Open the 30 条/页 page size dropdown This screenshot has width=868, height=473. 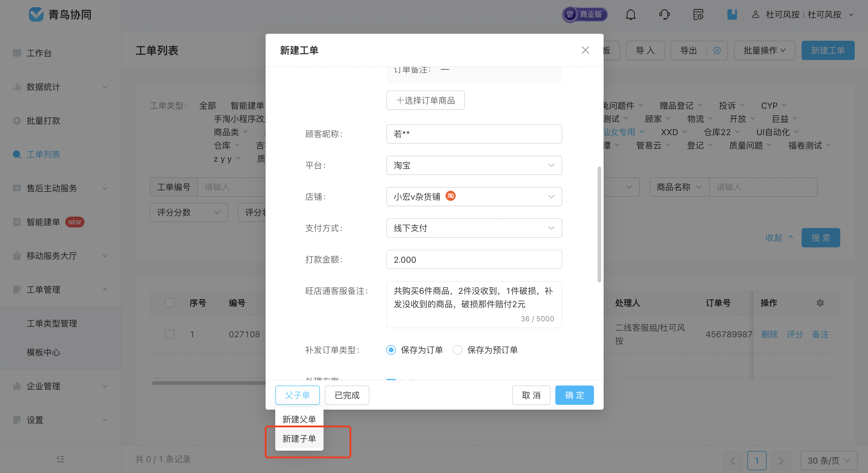tap(828, 460)
